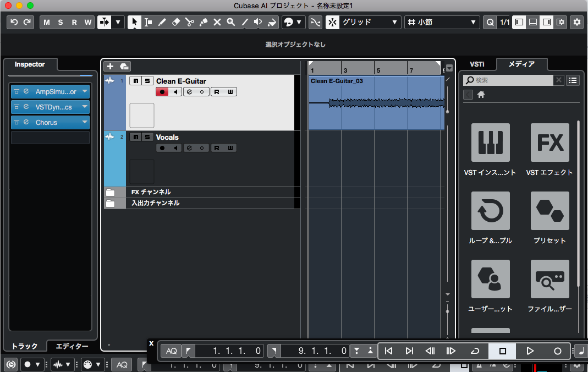588x372 pixels.
Task: Select the Eraser tool
Action: point(176,22)
